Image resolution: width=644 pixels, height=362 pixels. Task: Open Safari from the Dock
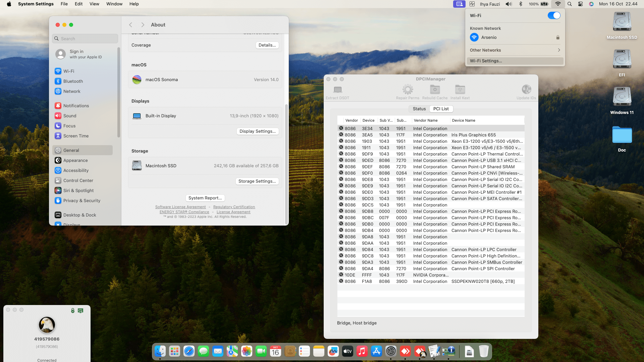coord(189,351)
